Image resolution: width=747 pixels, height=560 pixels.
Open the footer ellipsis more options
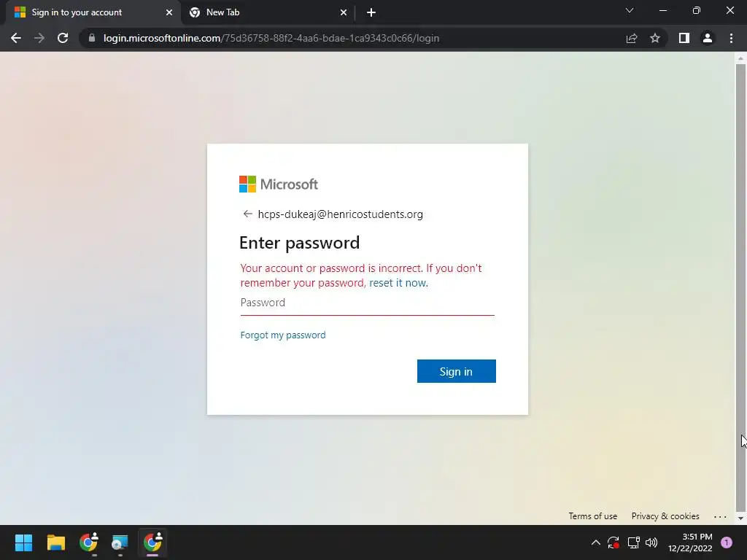coord(720,516)
